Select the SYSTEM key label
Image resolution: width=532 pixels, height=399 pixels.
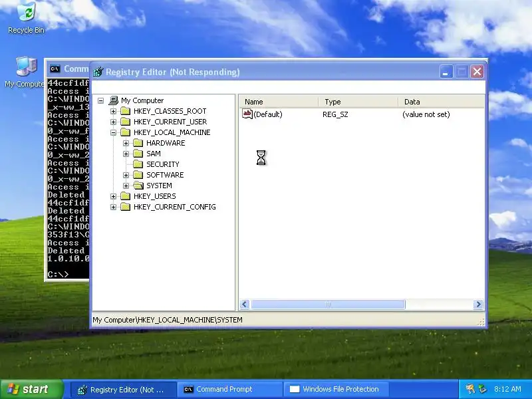[x=159, y=186]
